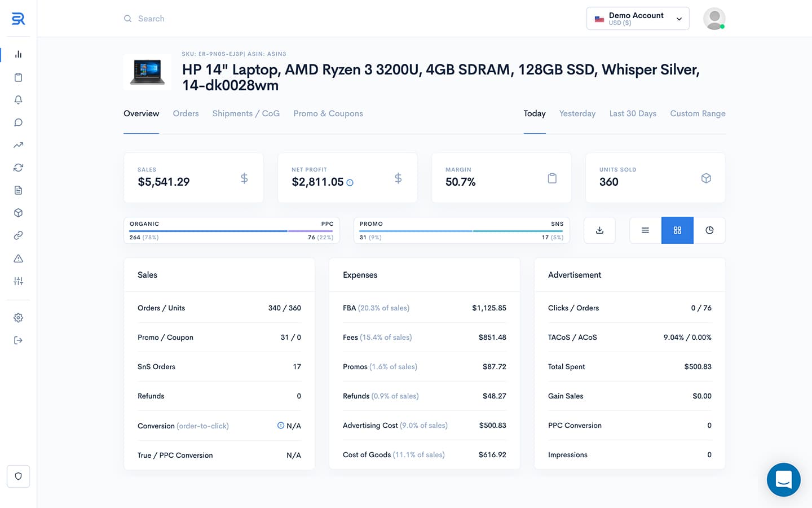Switch to pie chart view
The image size is (812, 508).
tap(709, 230)
